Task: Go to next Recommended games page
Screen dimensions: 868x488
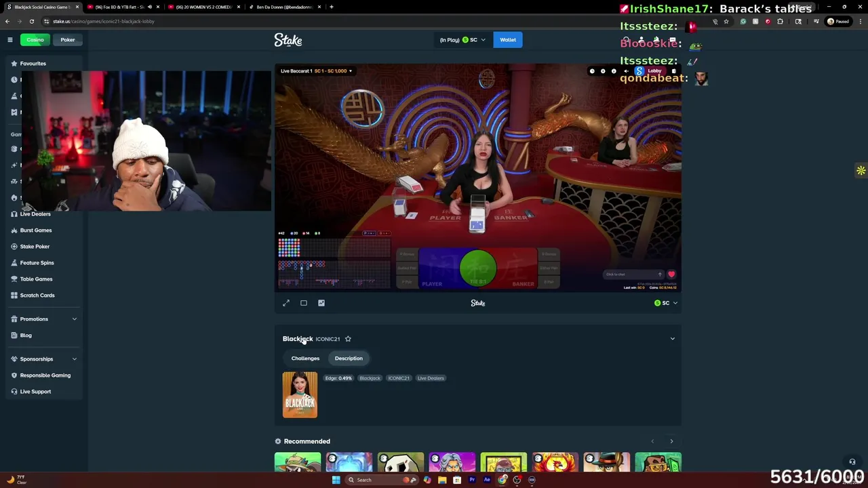Action: (671, 441)
